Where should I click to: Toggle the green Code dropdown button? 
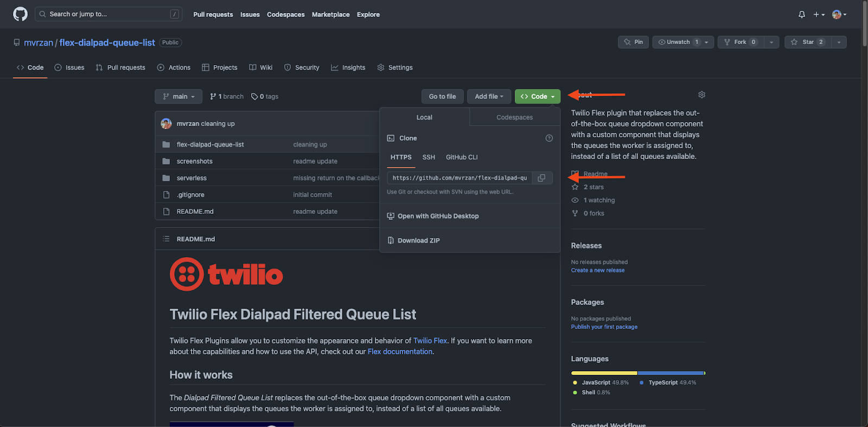[x=538, y=97]
